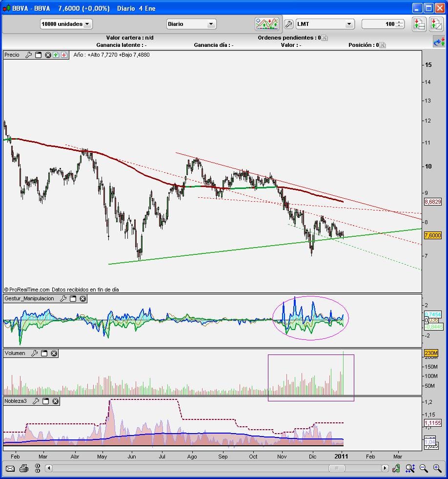
Task: Toggle the Pending Orders (Ordenes pendientes) display icon
Action: coord(325,38)
